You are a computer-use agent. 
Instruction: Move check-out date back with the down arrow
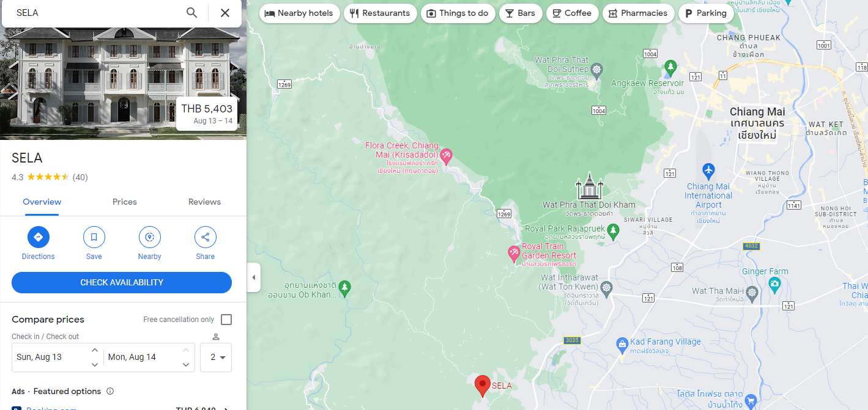(x=186, y=365)
